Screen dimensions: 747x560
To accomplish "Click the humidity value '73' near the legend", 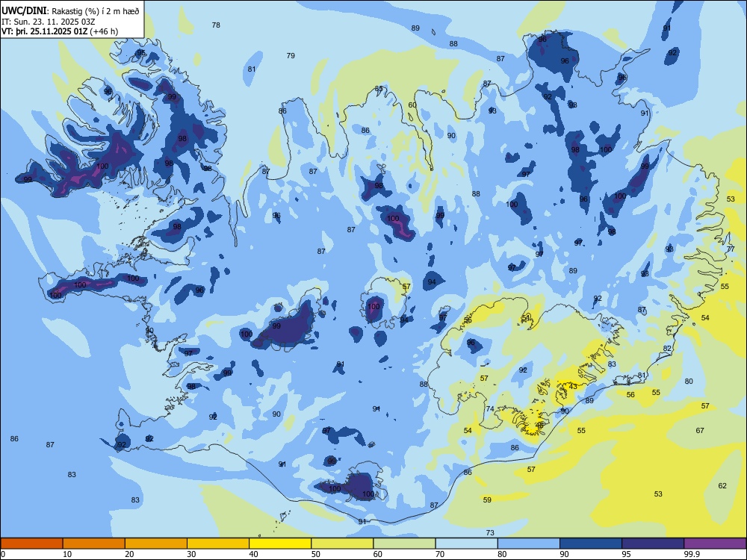I will [490, 533].
